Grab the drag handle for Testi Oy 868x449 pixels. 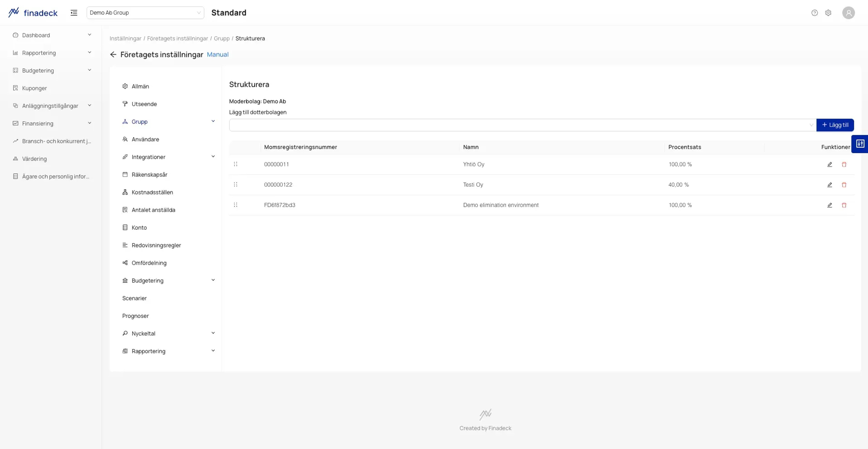tap(236, 184)
